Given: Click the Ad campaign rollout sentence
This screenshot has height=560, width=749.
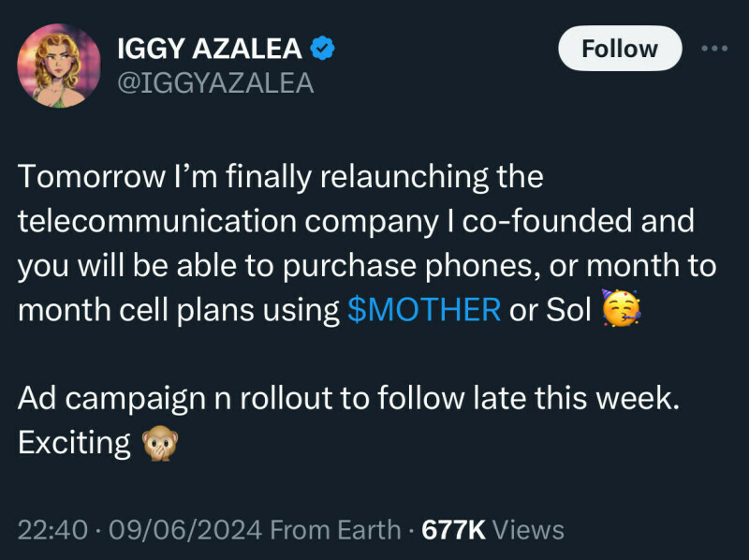Looking at the screenshot, I should pyautogui.click(x=345, y=399).
